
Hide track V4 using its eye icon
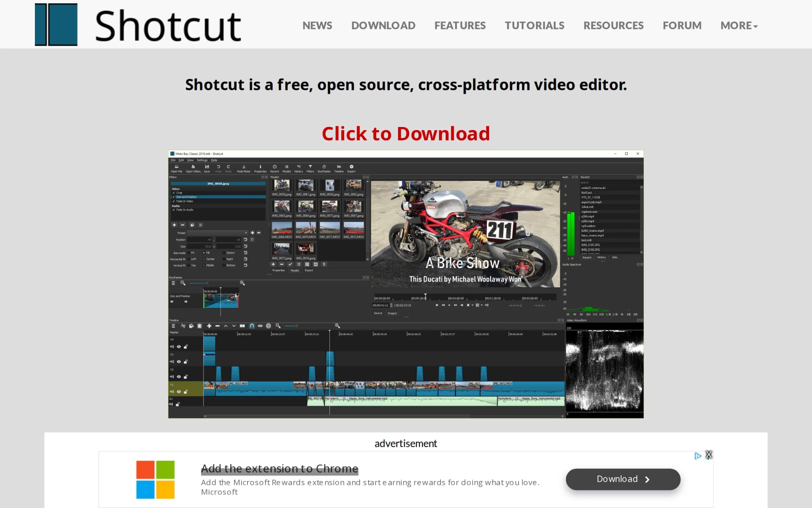coord(179,346)
